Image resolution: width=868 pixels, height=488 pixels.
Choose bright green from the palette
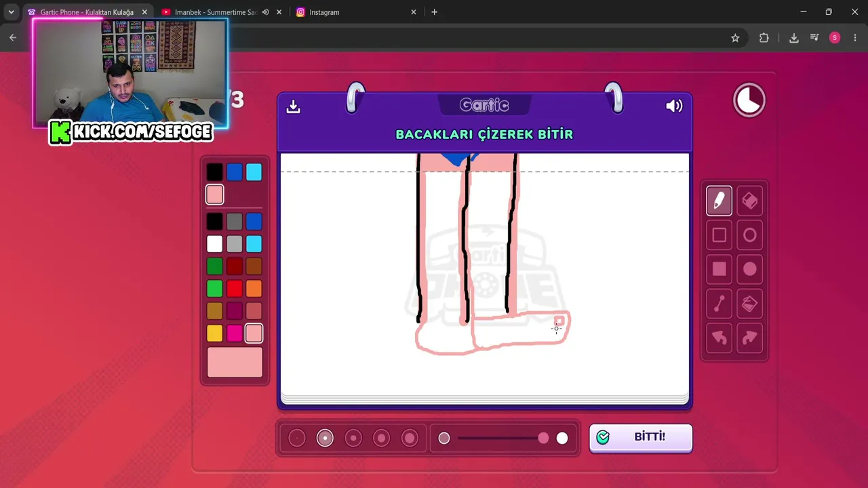click(214, 288)
